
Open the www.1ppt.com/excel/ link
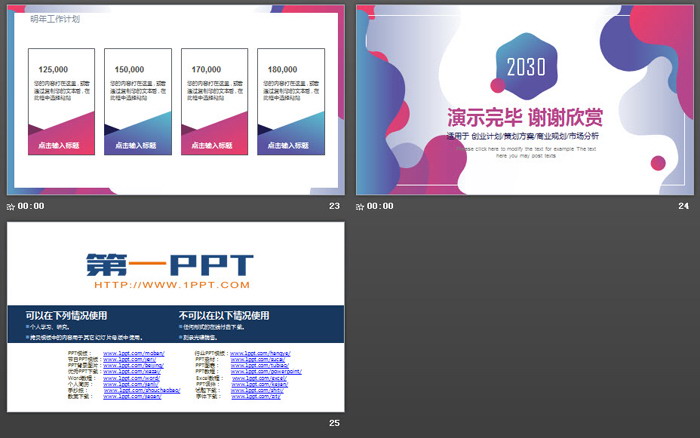(x=259, y=378)
